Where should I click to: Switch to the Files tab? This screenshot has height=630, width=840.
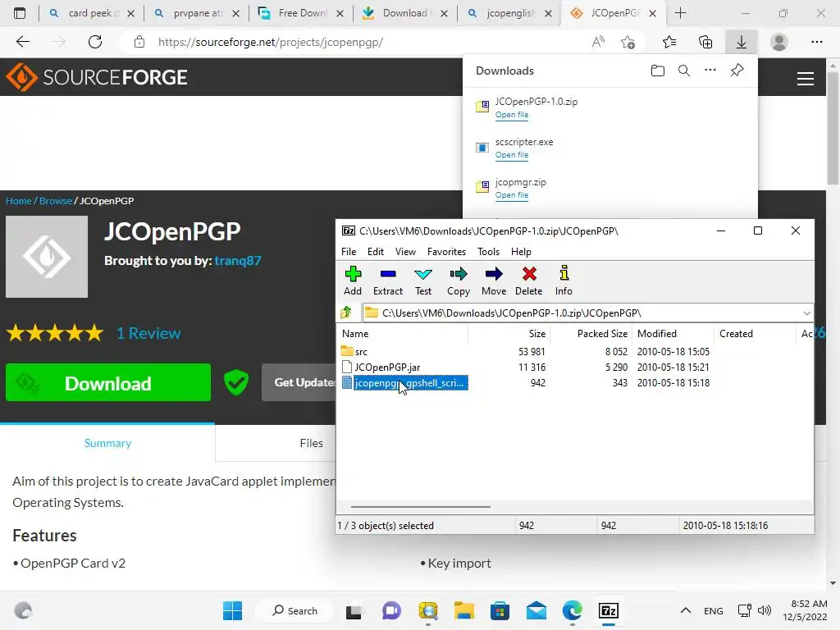[311, 443]
